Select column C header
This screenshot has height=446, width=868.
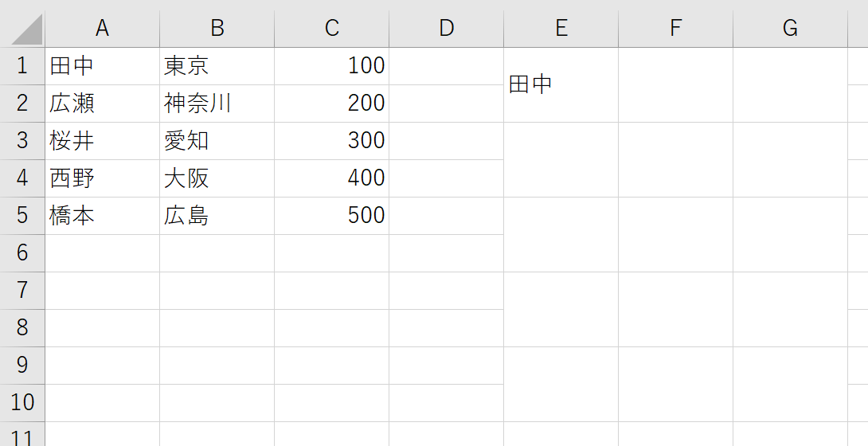pyautogui.click(x=331, y=28)
